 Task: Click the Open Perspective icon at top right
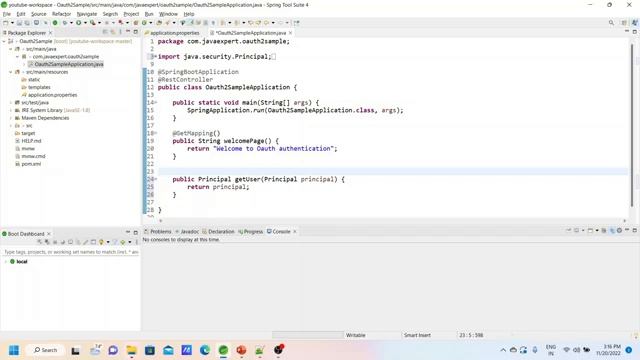pyautogui.click(x=624, y=23)
